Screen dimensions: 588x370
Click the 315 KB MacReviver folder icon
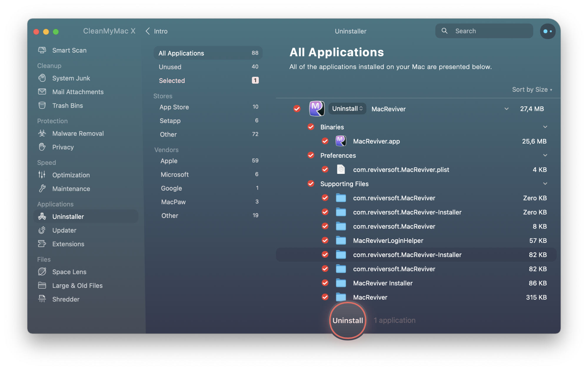[341, 297]
